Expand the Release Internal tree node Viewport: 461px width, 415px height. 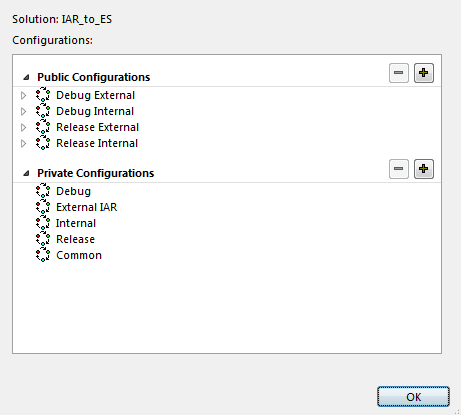23,143
